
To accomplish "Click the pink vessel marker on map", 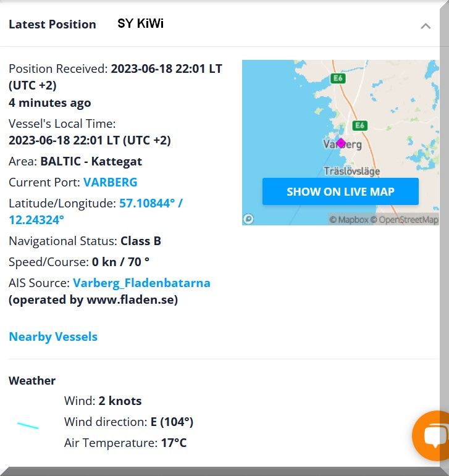I will 340,143.
